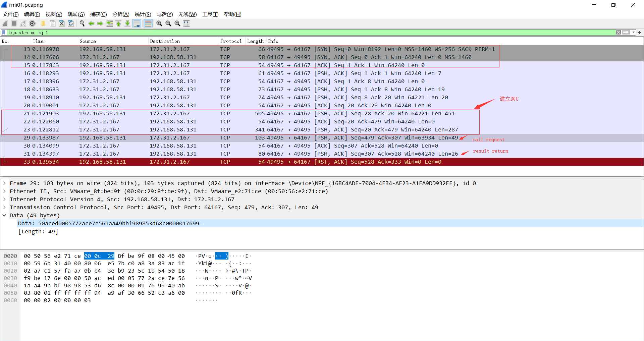
Task: Open the 无线(W) menu
Action: (187, 14)
